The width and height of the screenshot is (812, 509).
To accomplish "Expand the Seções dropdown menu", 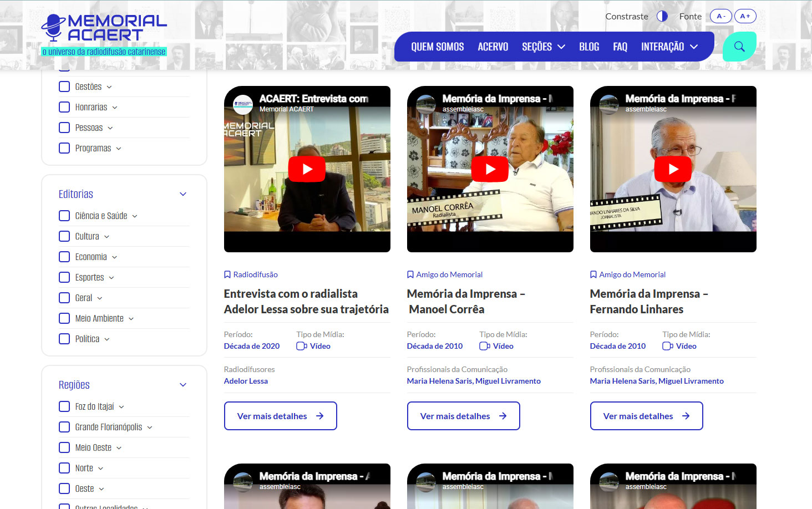I will [543, 47].
